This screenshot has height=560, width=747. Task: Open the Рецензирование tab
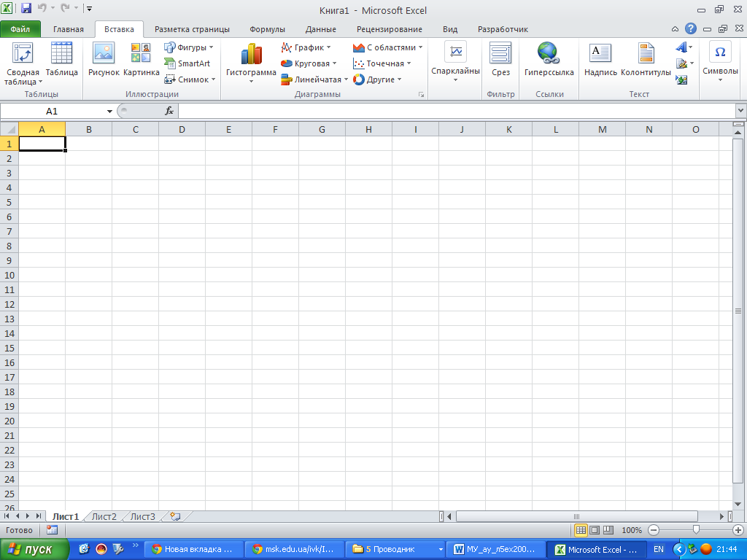click(390, 29)
